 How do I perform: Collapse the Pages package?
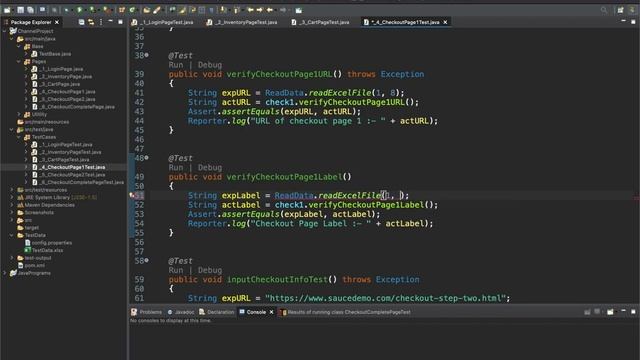(19, 62)
